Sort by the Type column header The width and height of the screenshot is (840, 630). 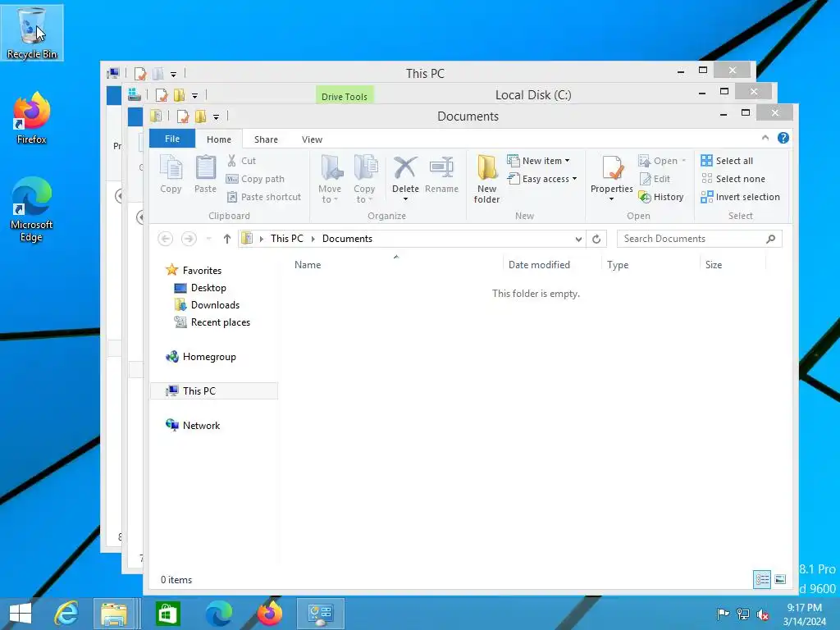[651, 265]
